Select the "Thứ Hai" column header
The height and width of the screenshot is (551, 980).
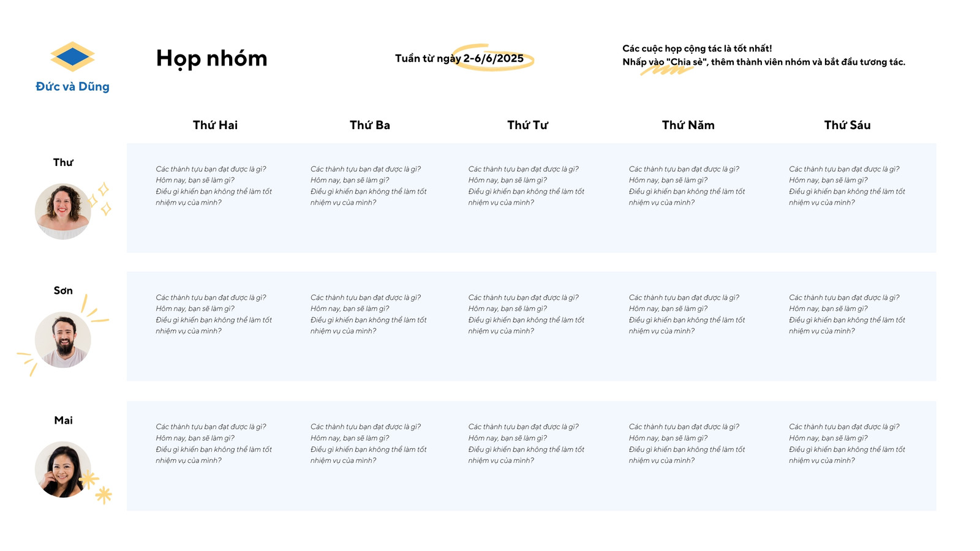point(215,125)
